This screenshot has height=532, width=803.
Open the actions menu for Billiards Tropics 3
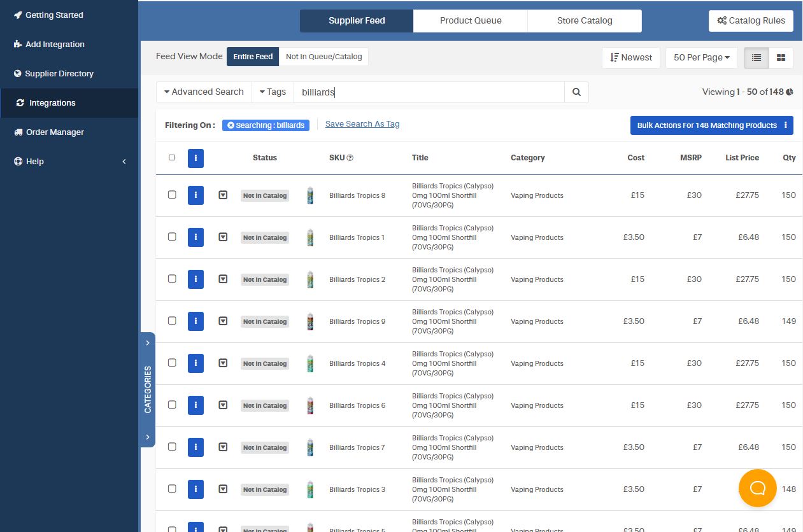coord(195,489)
